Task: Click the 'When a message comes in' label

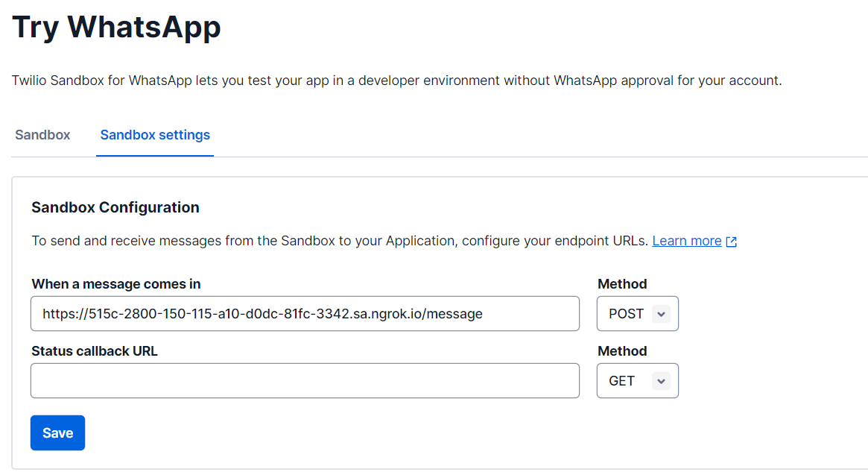Action: point(116,283)
